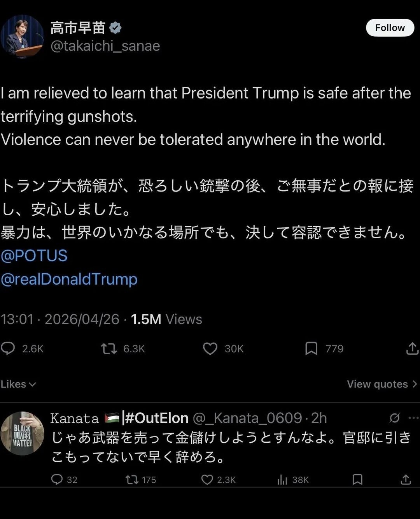The width and height of the screenshot is (420, 519).
Task: Open the @realDonaldTrump mention link
Action: coord(69,279)
